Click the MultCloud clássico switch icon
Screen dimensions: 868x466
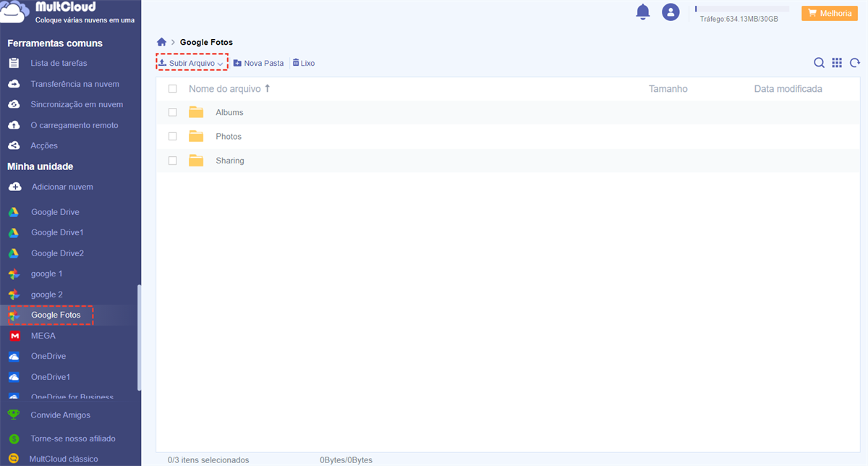tap(13, 459)
